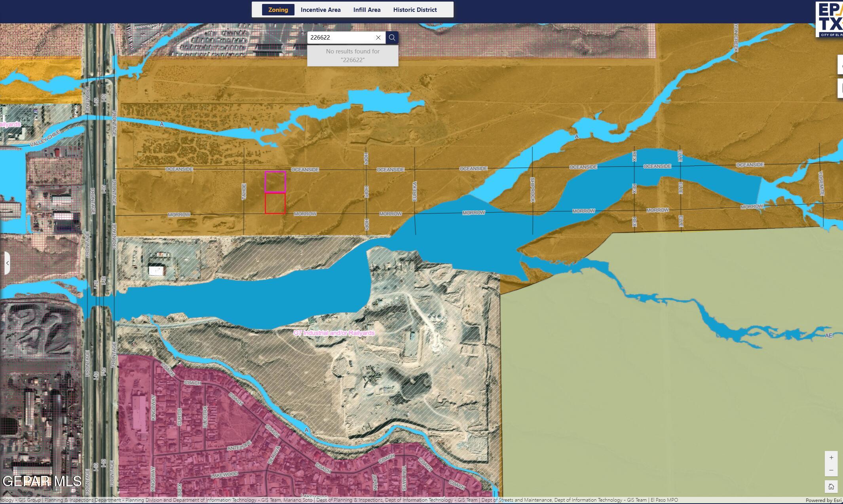
Task: Zoom out with the minus button
Action: 831,470
